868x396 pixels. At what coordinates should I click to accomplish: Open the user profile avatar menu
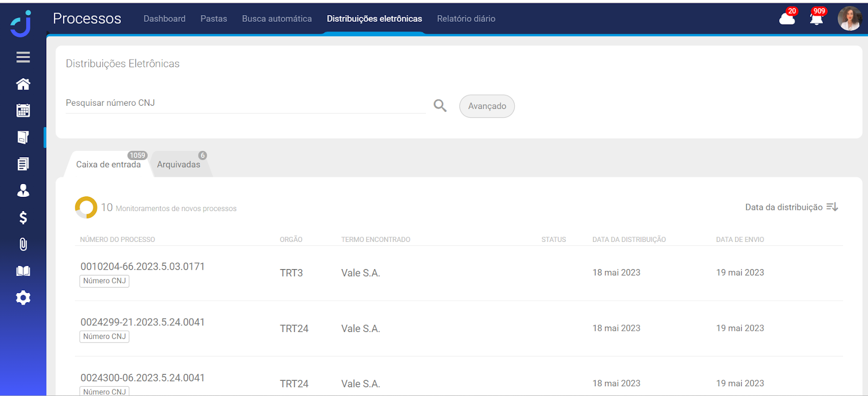click(x=849, y=19)
